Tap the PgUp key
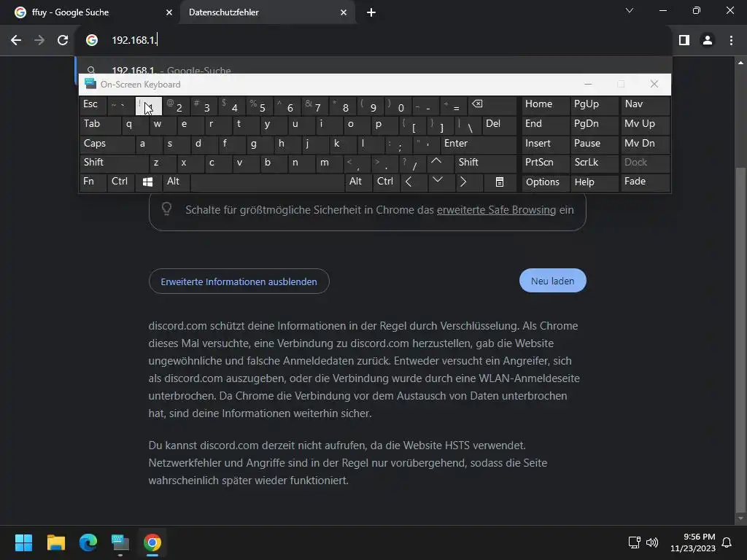747x560 pixels. coord(594,106)
